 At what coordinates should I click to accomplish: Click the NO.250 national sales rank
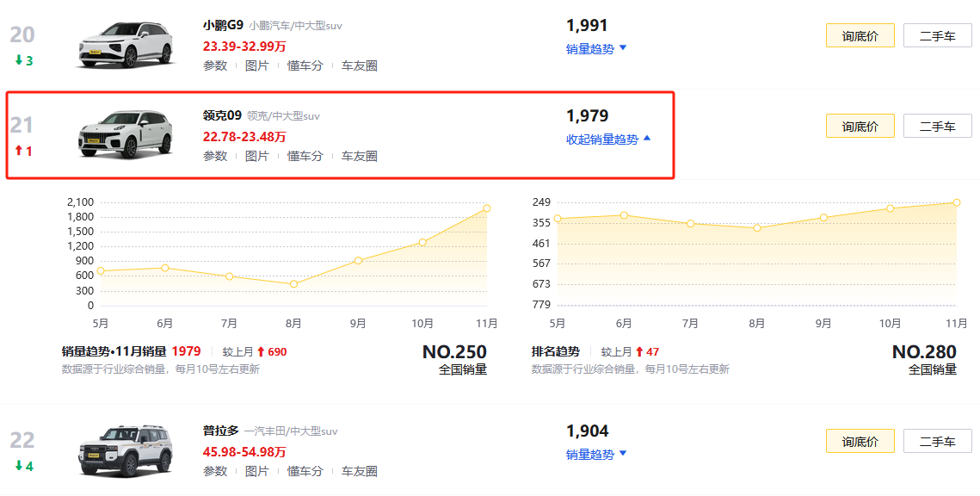454,352
